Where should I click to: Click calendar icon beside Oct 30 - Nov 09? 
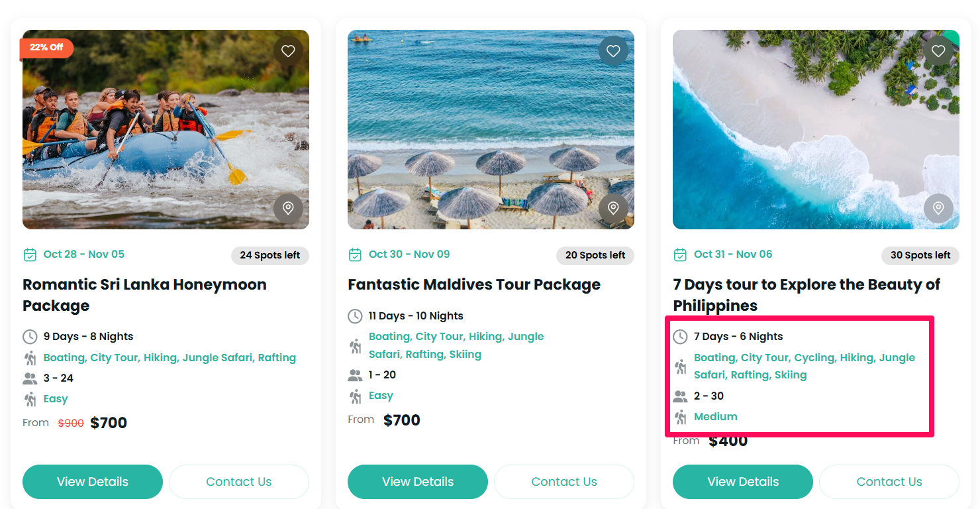coord(355,254)
